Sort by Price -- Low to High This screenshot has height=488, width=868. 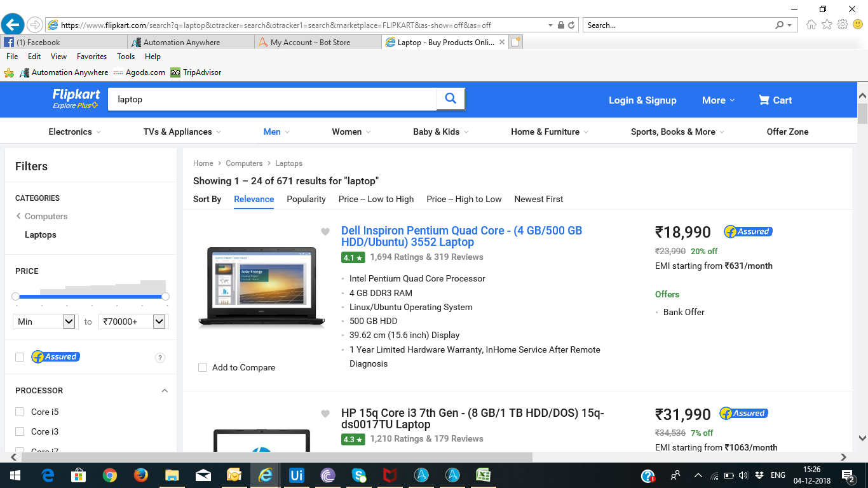coord(376,199)
